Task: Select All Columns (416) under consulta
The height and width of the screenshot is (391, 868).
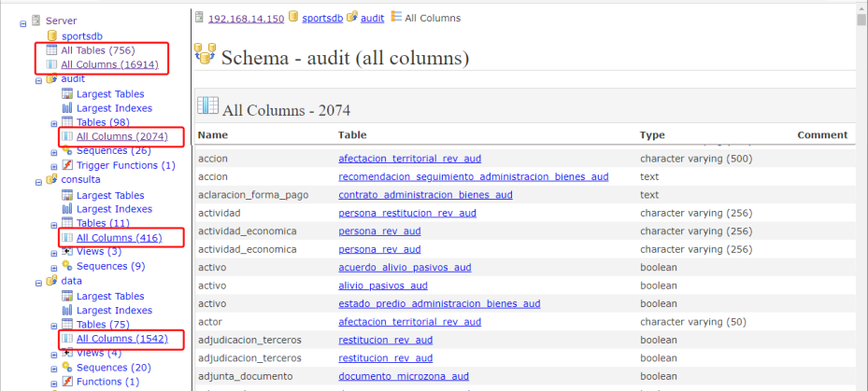Action: pyautogui.click(x=119, y=238)
